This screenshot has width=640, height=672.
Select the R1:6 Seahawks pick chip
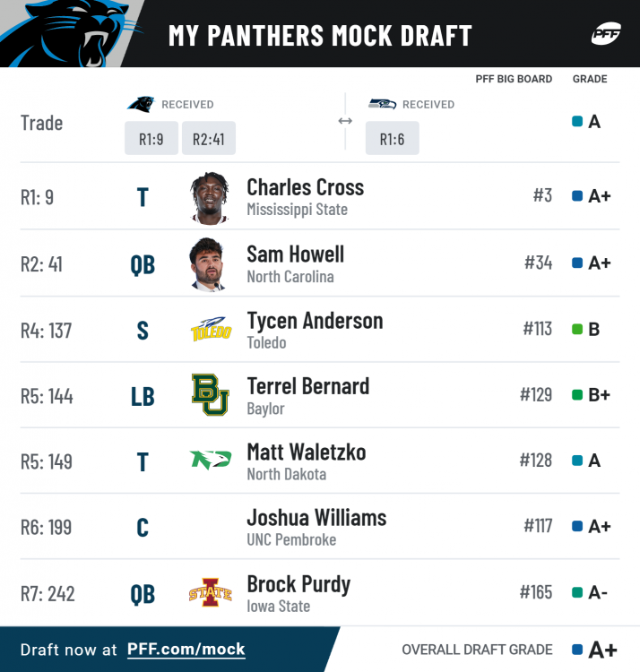pyautogui.click(x=392, y=138)
